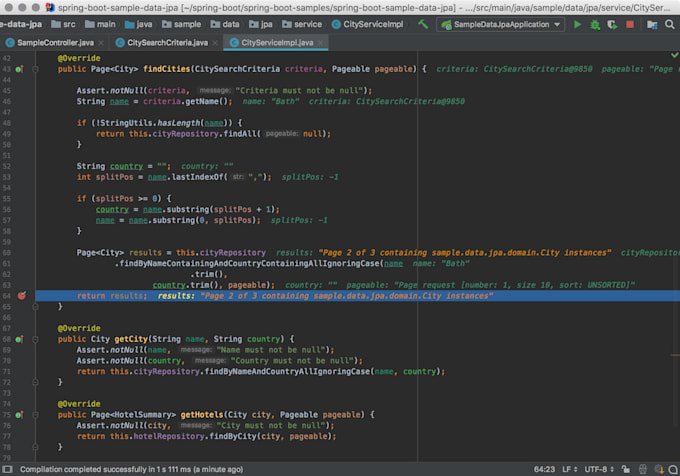Run with Coverage icon
This screenshot has width=680, height=476.
pyautogui.click(x=612, y=25)
